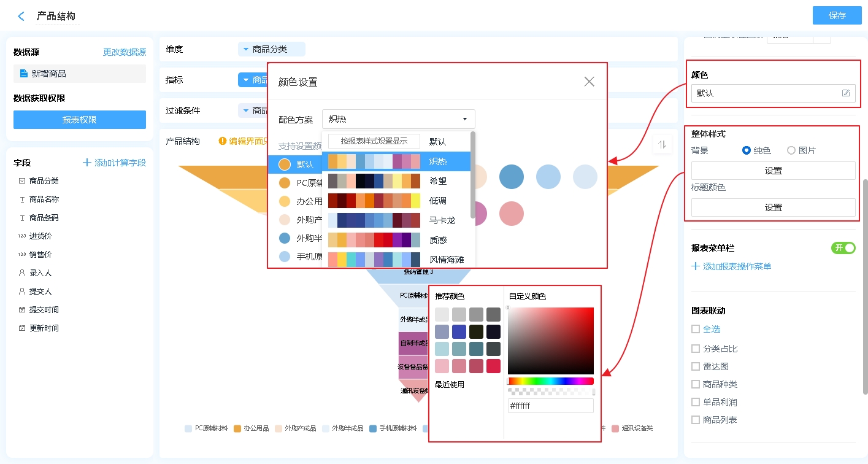868x464 pixels.
Task: Click the 进货价 numeric field icon
Action: click(x=22, y=236)
